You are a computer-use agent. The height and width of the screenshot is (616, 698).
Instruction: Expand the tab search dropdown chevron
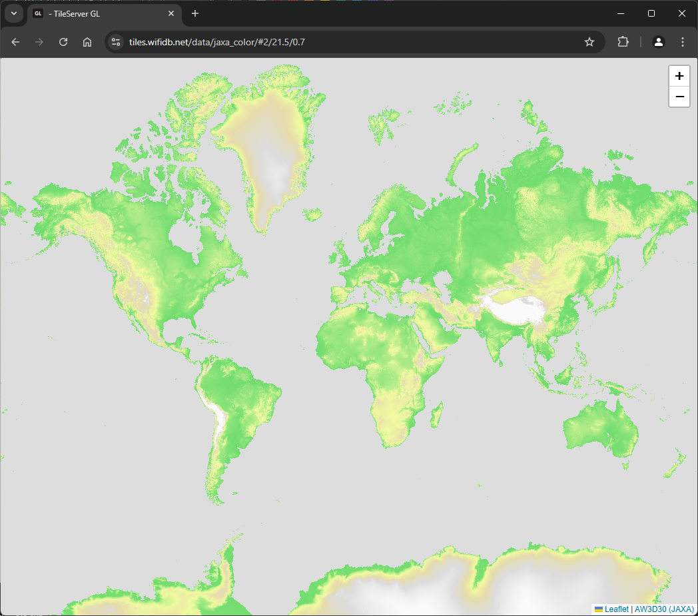(x=13, y=13)
